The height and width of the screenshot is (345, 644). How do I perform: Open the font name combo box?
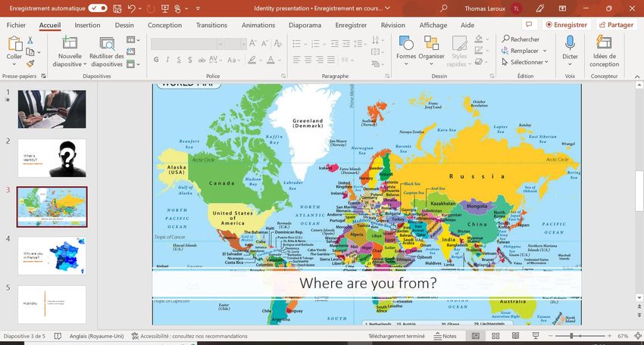[x=187, y=43]
